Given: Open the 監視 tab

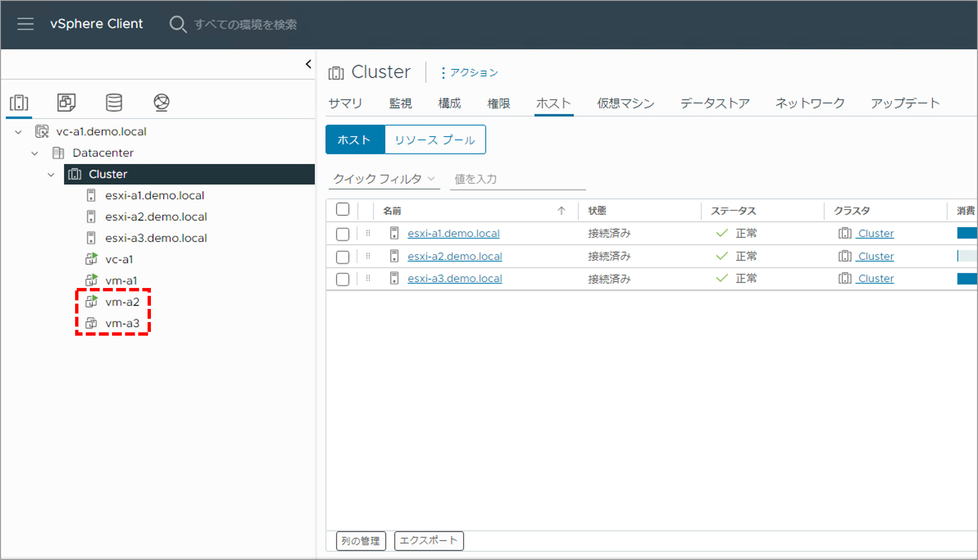Looking at the screenshot, I should (x=400, y=103).
